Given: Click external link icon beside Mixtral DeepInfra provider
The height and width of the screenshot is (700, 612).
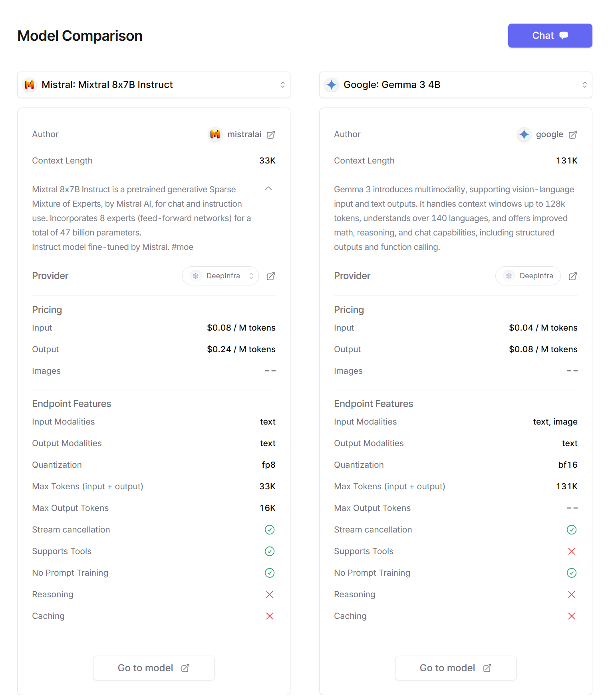Looking at the screenshot, I should pos(271,276).
